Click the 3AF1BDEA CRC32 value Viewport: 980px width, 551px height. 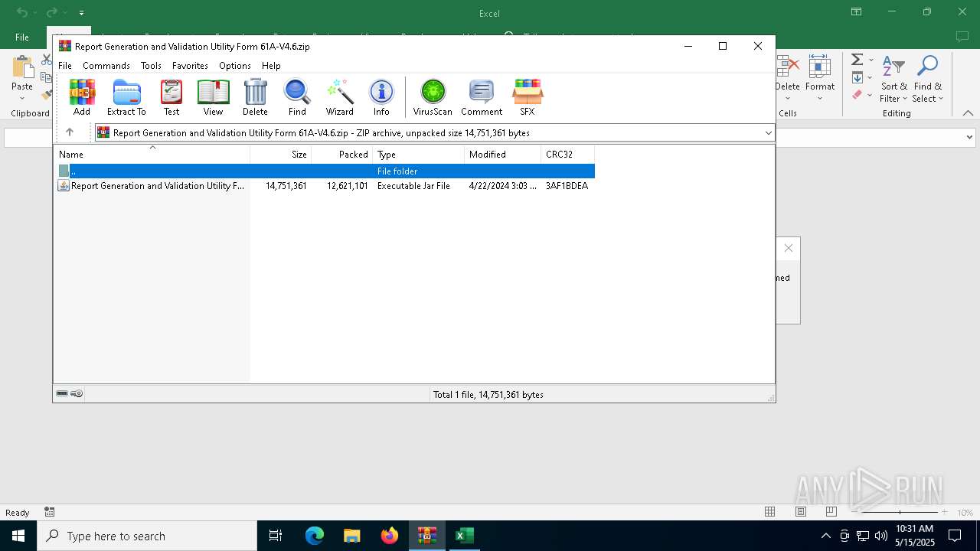(x=567, y=186)
